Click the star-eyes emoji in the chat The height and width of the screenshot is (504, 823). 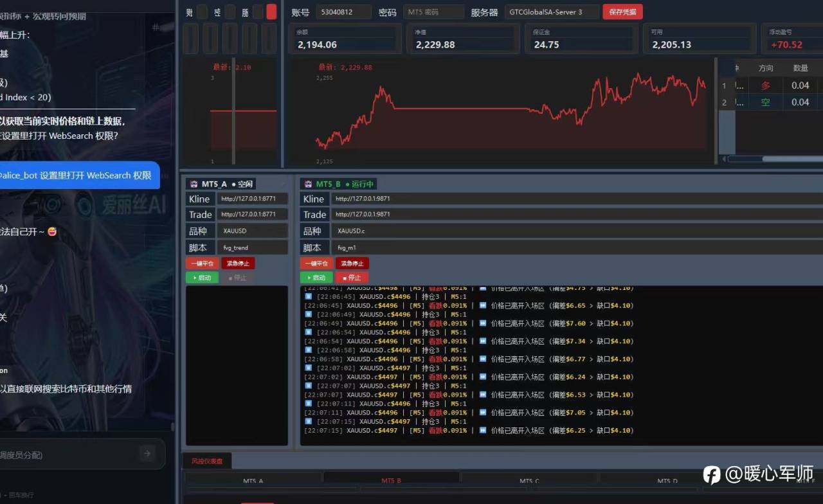pos(52,231)
